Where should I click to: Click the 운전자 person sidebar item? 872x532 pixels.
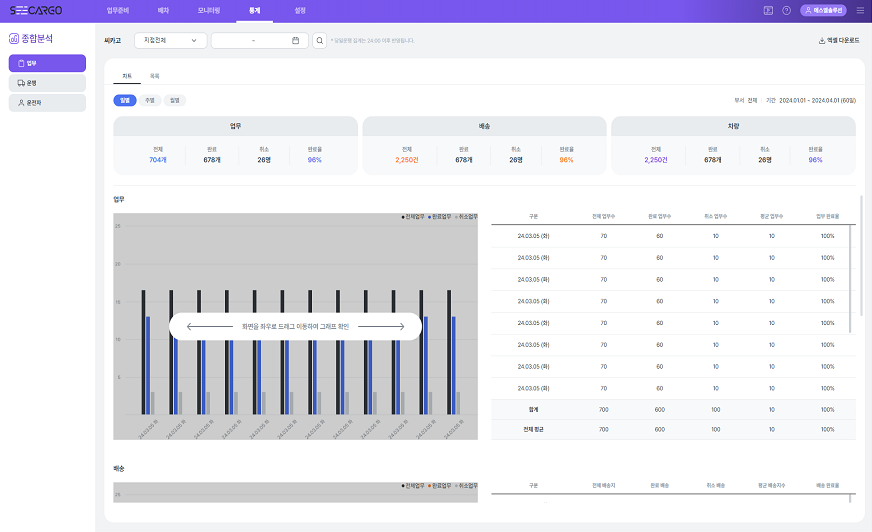point(47,102)
